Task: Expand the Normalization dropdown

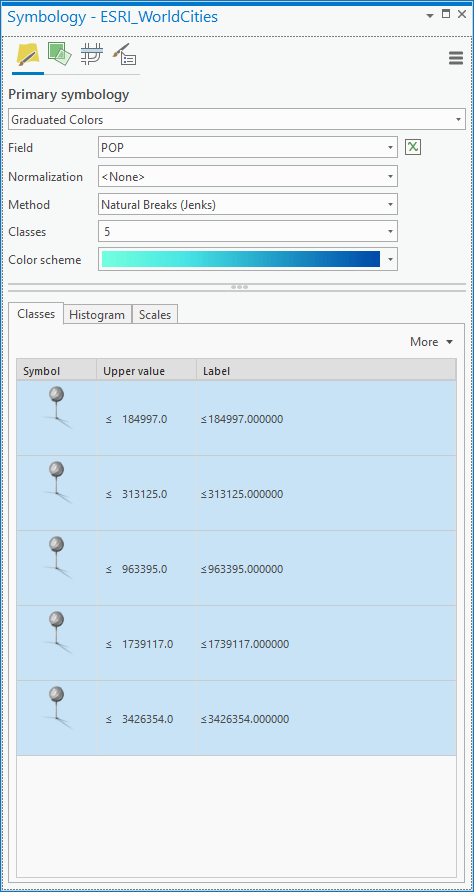Action: click(x=248, y=176)
